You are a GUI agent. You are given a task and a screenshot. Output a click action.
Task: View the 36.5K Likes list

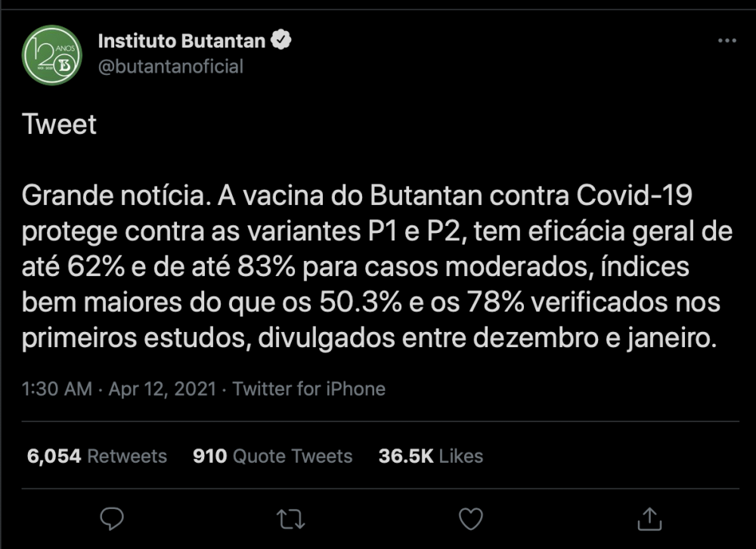click(431, 456)
